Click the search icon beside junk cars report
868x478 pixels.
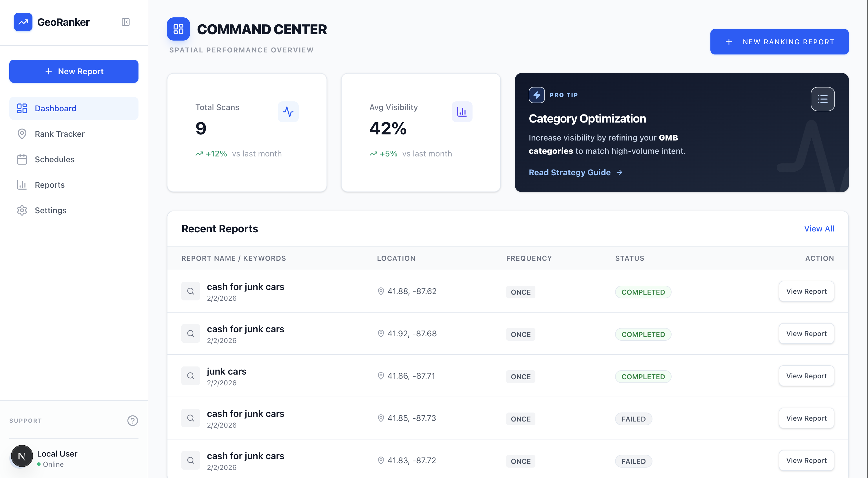click(x=191, y=376)
